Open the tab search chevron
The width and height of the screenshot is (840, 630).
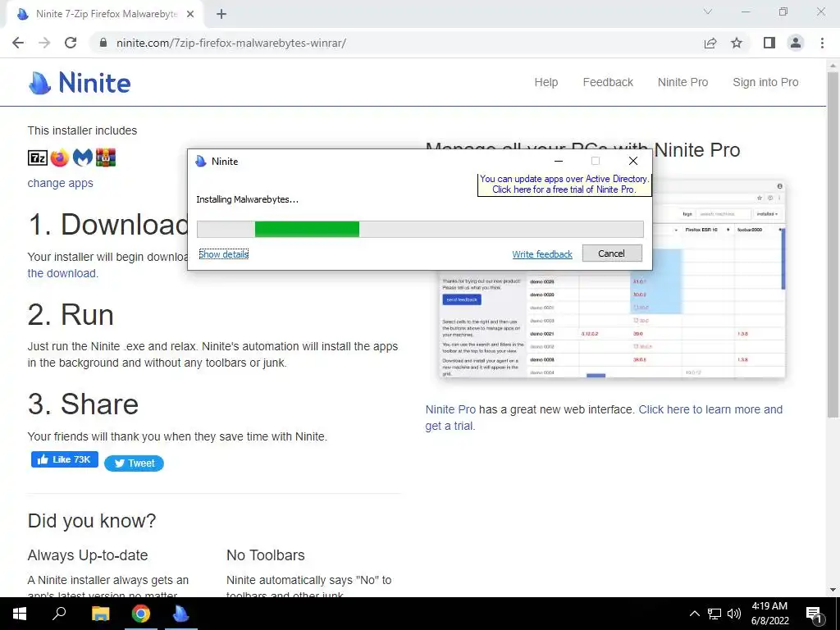point(708,11)
